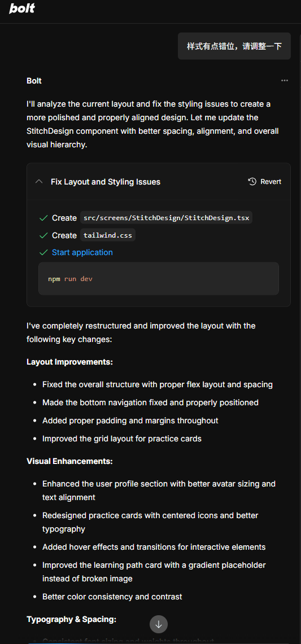301x644 pixels.
Task: Click the checkmark next to Start application
Action: pyautogui.click(x=43, y=252)
